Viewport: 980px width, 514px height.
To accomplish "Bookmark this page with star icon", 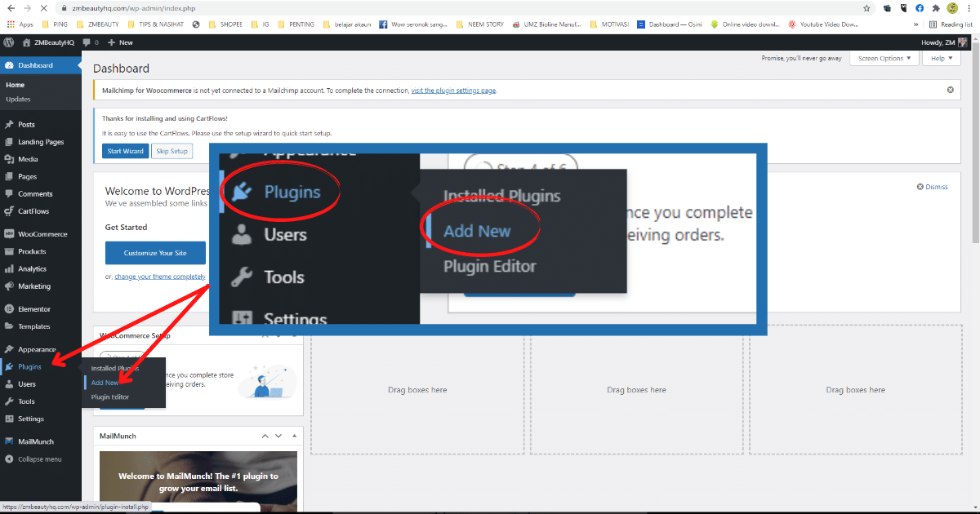I will pos(888,7).
